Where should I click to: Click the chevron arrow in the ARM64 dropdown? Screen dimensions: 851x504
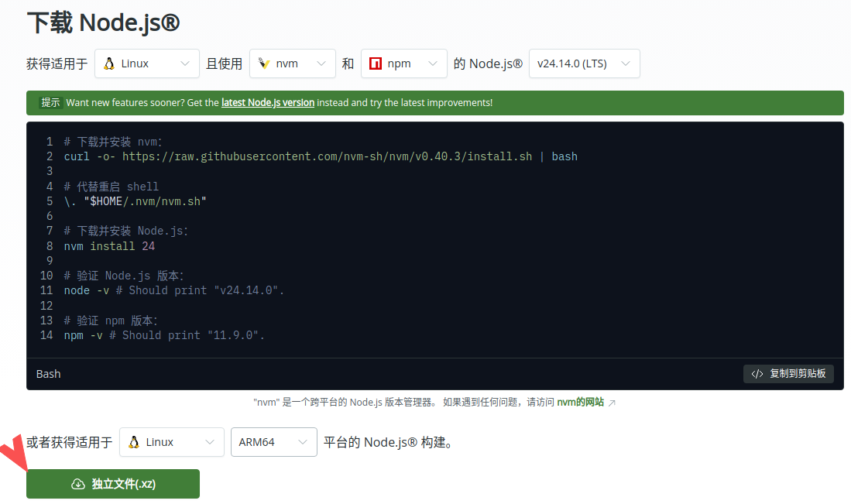click(302, 442)
